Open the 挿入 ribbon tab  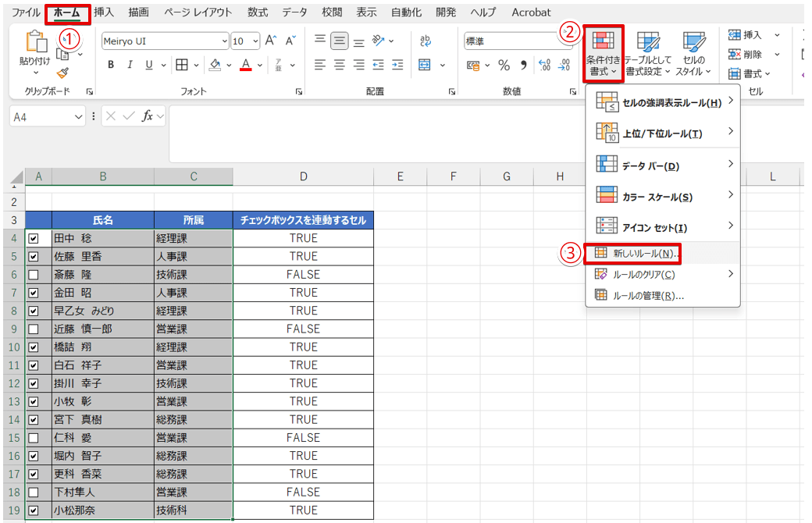coord(104,12)
